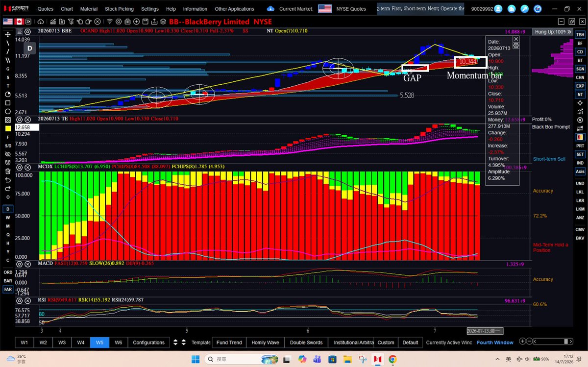
Task: Open the Stock Picking menu
Action: click(x=119, y=9)
